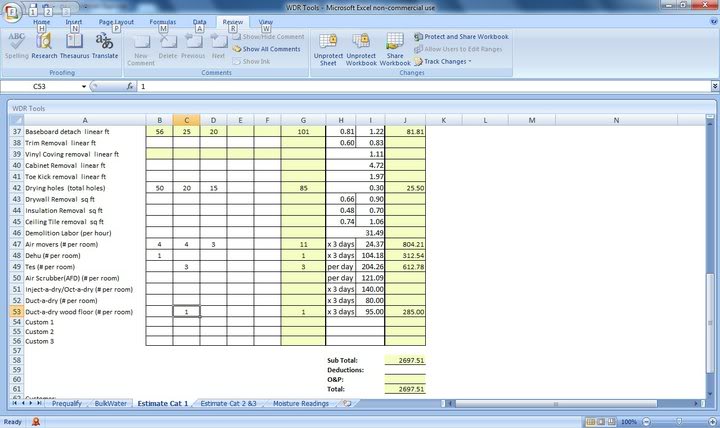Click the insert function fx icon

[130, 87]
